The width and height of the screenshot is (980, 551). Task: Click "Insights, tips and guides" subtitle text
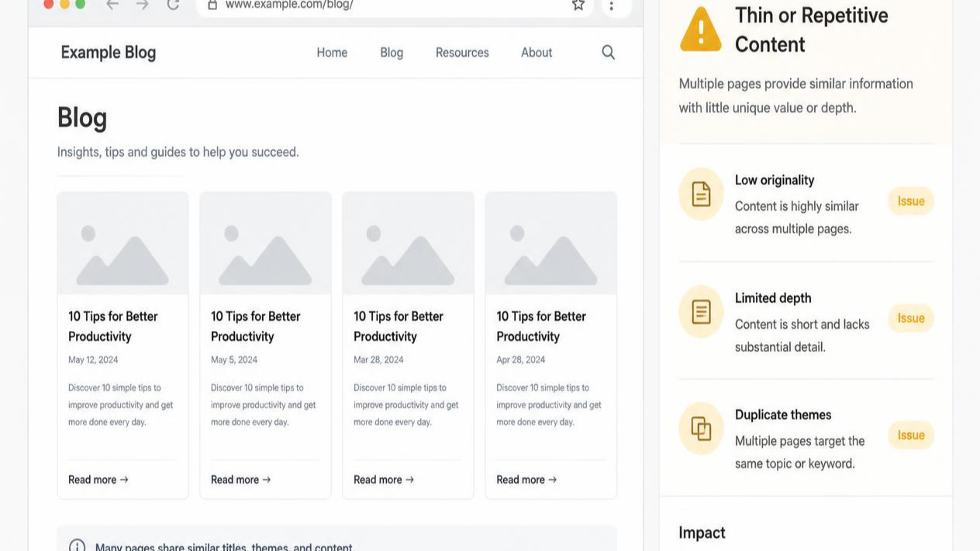coord(178,153)
